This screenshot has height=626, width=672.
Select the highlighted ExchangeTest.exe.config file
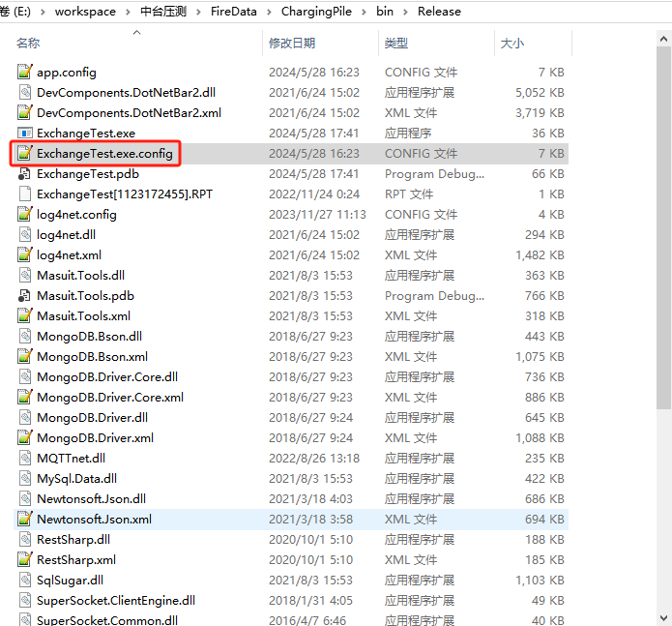[x=104, y=153]
